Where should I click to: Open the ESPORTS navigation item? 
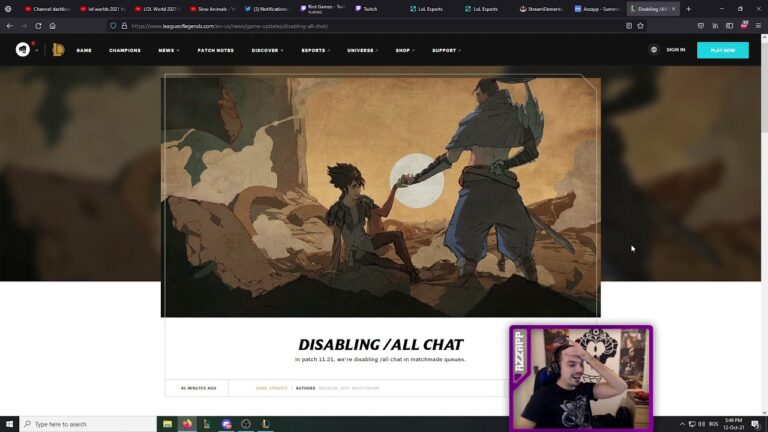315,50
